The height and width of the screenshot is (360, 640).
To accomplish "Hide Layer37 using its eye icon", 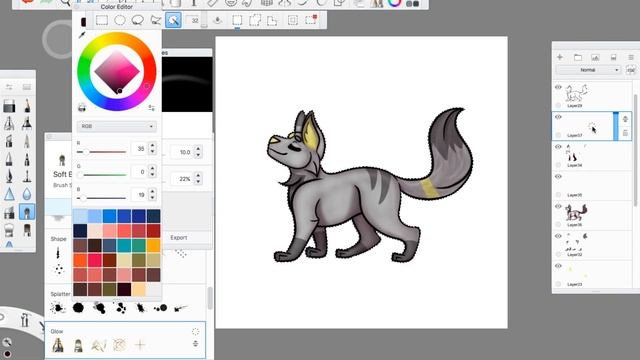I will click(558, 117).
